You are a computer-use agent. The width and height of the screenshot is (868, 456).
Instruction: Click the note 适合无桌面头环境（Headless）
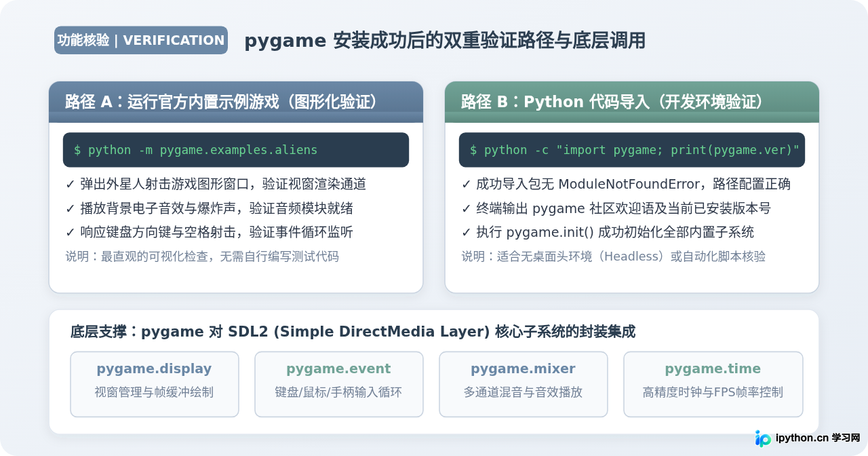pyautogui.click(x=613, y=256)
